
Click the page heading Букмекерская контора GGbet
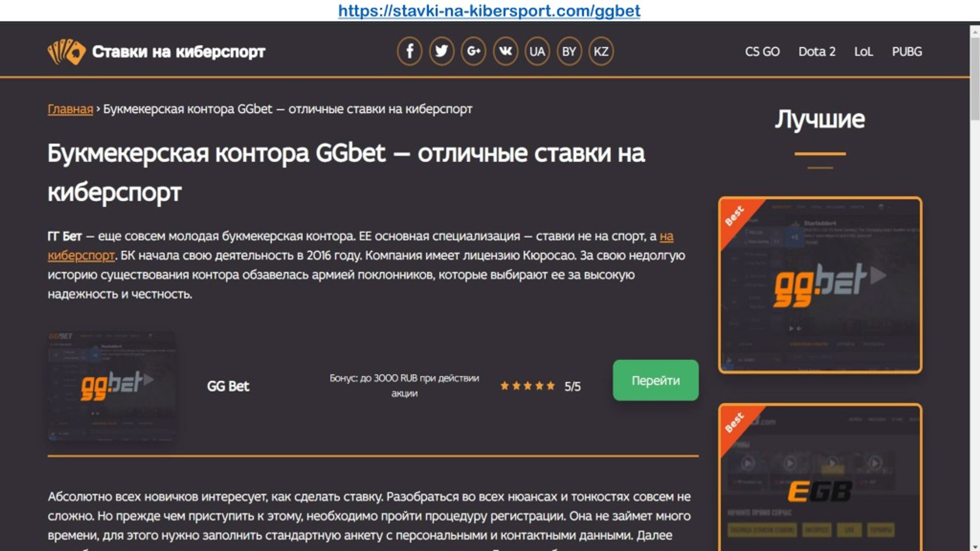pos(346,172)
